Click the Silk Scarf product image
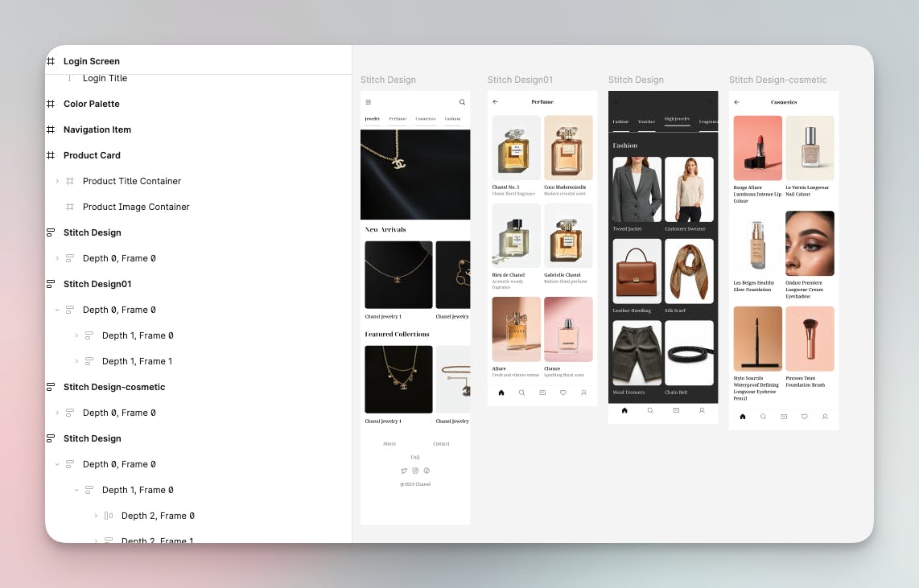Screen dimensions: 919x588 coord(689,271)
